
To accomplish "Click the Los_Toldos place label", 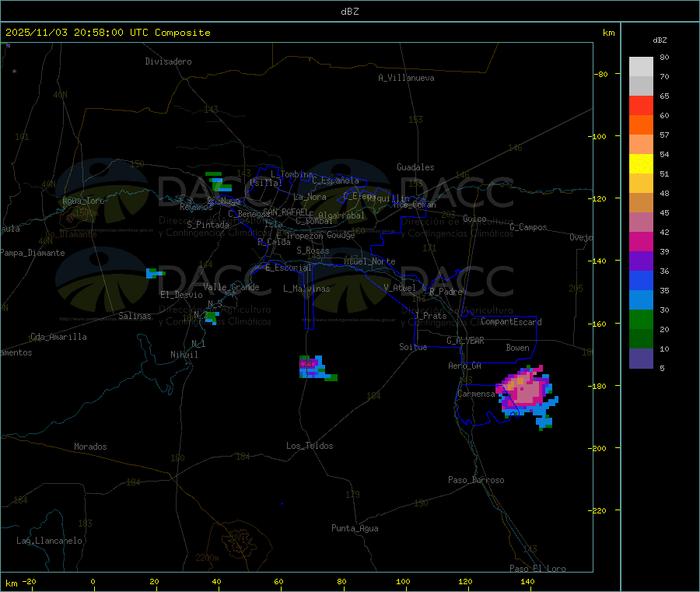I will pyautogui.click(x=310, y=446).
